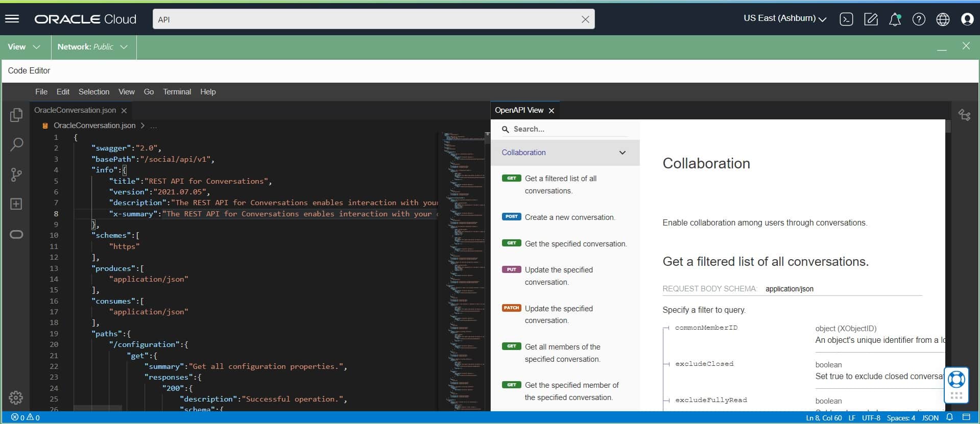The image size is (980, 424).
Task: Click the OpenAPI Search field
Action: 565,129
